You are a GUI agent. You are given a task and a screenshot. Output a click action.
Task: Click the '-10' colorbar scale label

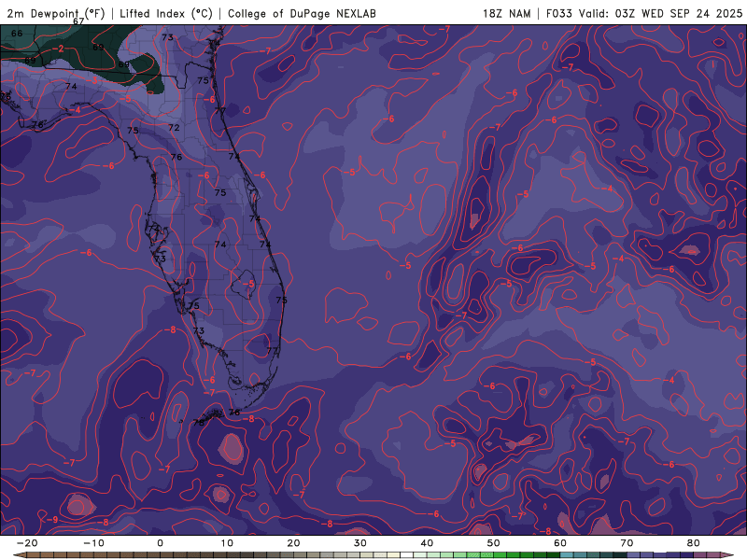[93, 543]
